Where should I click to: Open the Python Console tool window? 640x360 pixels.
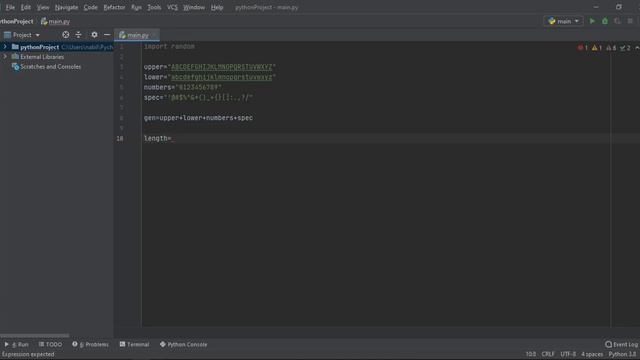coord(183,344)
